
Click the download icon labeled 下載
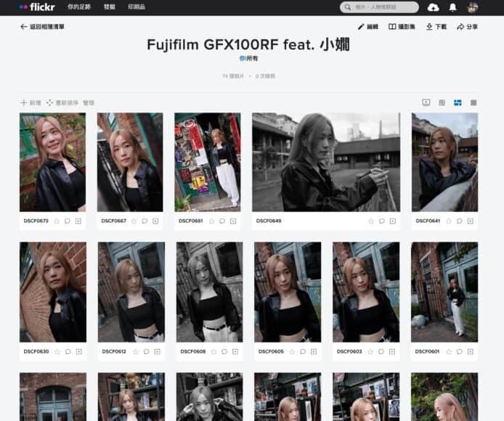point(436,27)
